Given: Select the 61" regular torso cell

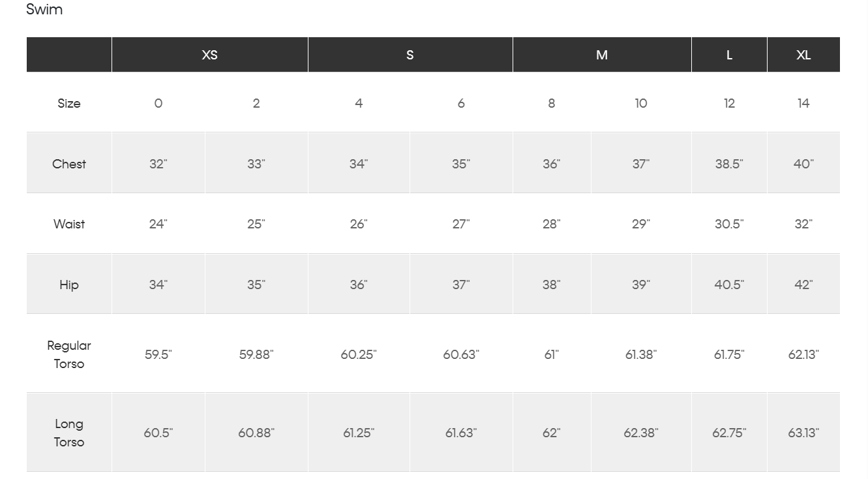Looking at the screenshot, I should pos(552,354).
